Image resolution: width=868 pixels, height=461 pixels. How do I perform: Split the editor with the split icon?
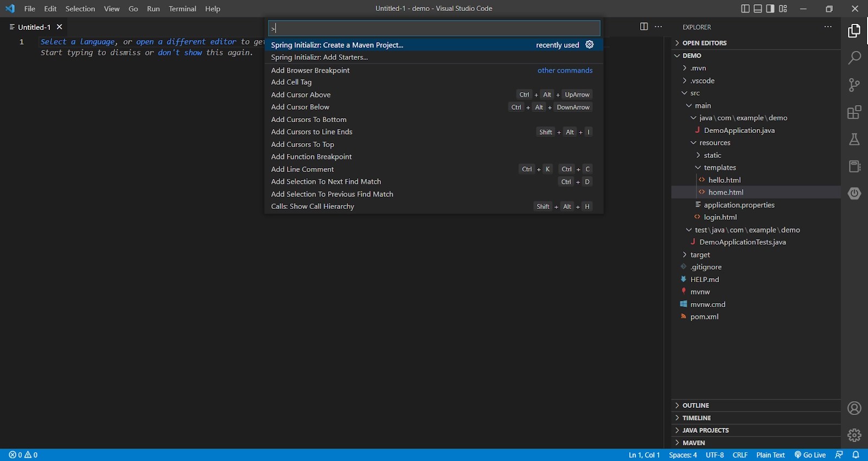click(644, 27)
